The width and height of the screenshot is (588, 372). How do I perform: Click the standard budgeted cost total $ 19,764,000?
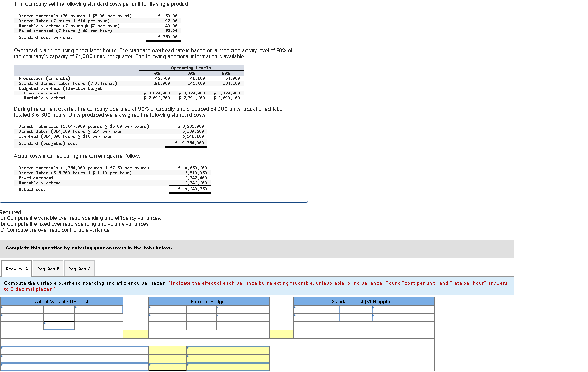coord(189,143)
